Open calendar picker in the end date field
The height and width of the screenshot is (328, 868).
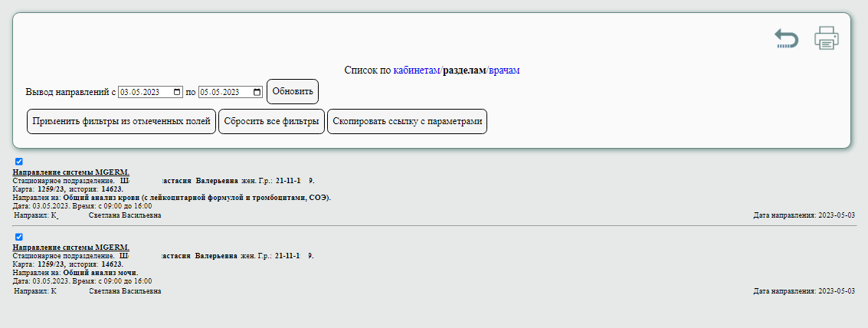[257, 92]
